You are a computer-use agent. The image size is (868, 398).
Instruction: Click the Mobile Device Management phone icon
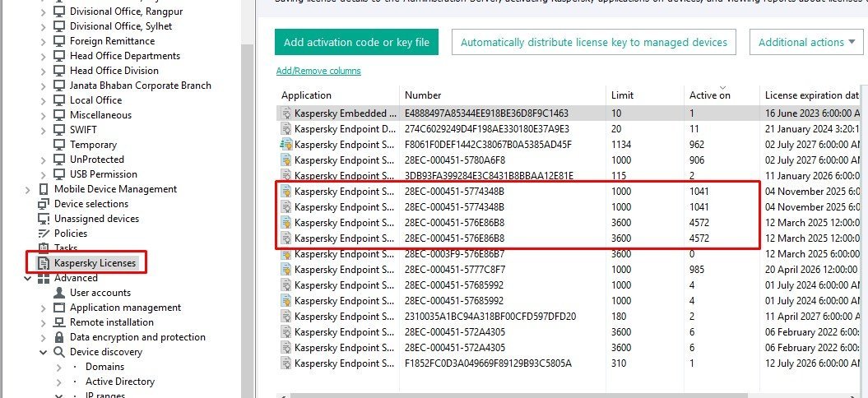[x=44, y=189]
